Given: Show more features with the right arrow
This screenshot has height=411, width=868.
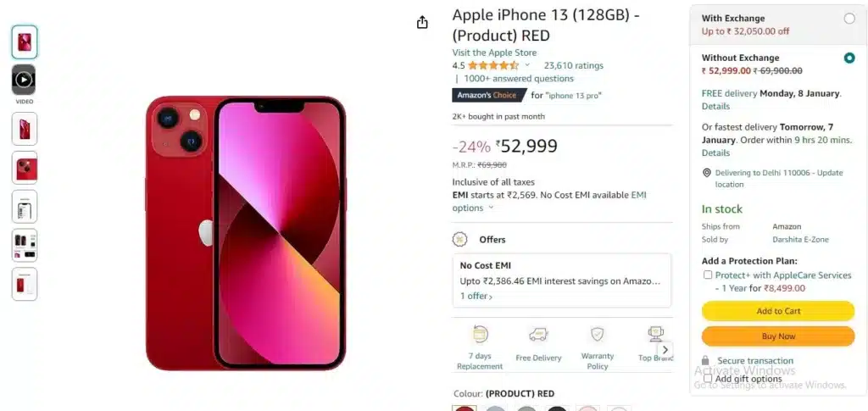Looking at the screenshot, I should coord(665,350).
